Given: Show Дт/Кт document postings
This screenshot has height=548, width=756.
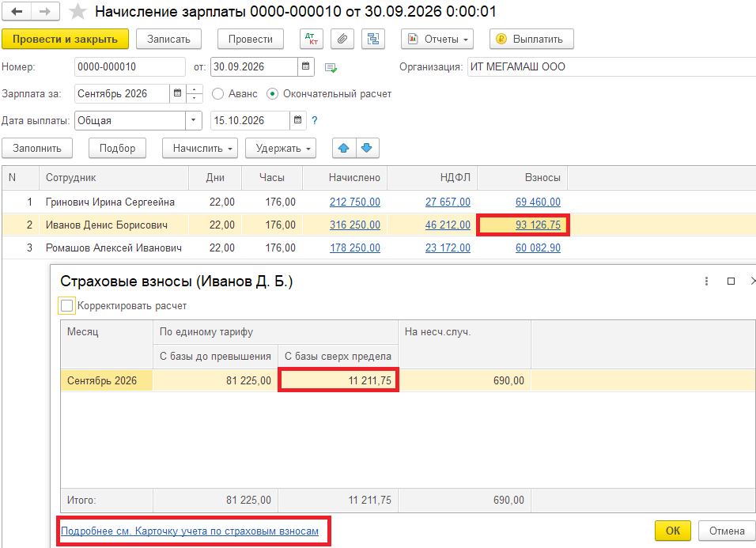Looking at the screenshot, I should click(312, 39).
